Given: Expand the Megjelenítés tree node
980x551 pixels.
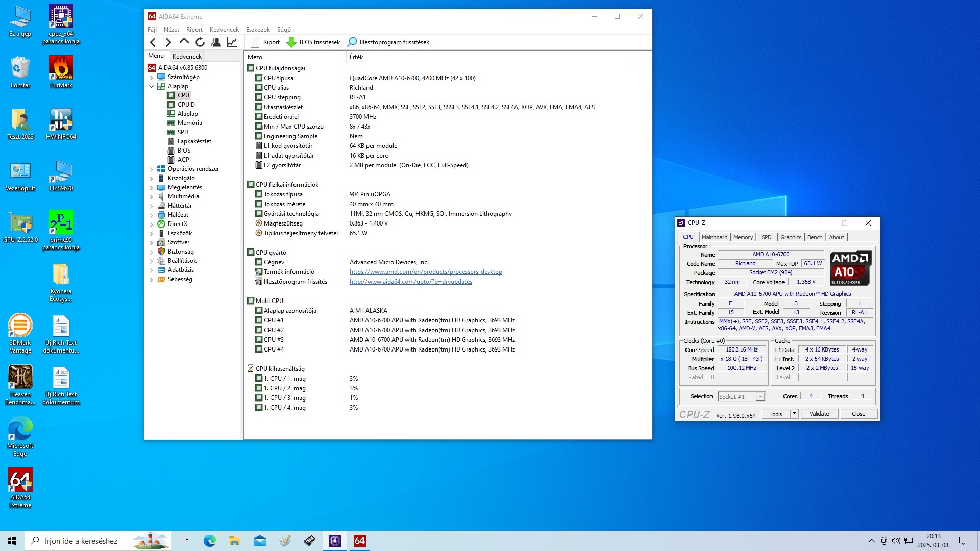Looking at the screenshot, I should click(152, 188).
